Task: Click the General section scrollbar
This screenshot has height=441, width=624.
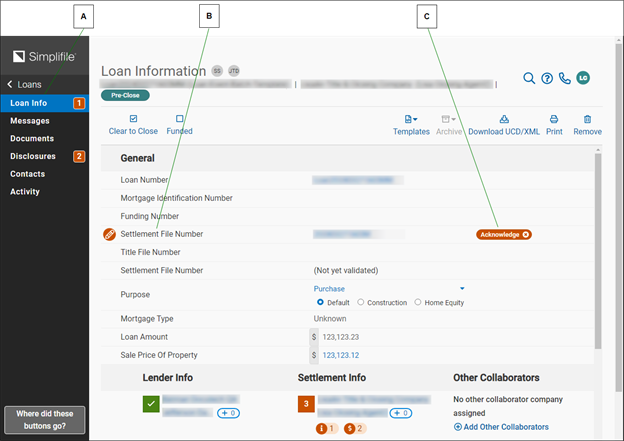Action: (x=598, y=251)
